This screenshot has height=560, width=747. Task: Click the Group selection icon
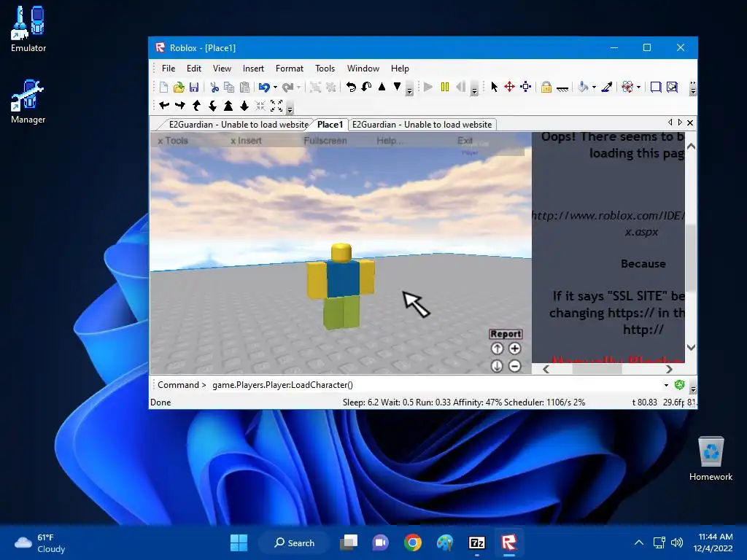315,87
